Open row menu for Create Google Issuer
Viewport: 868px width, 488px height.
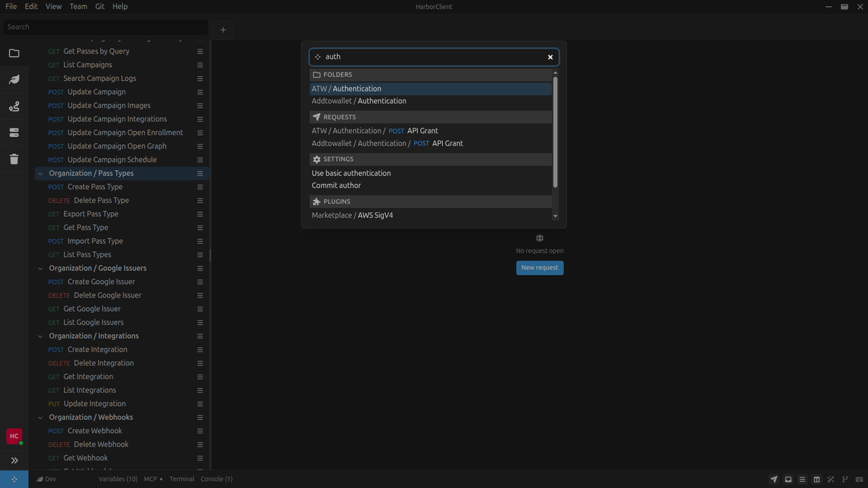200,282
